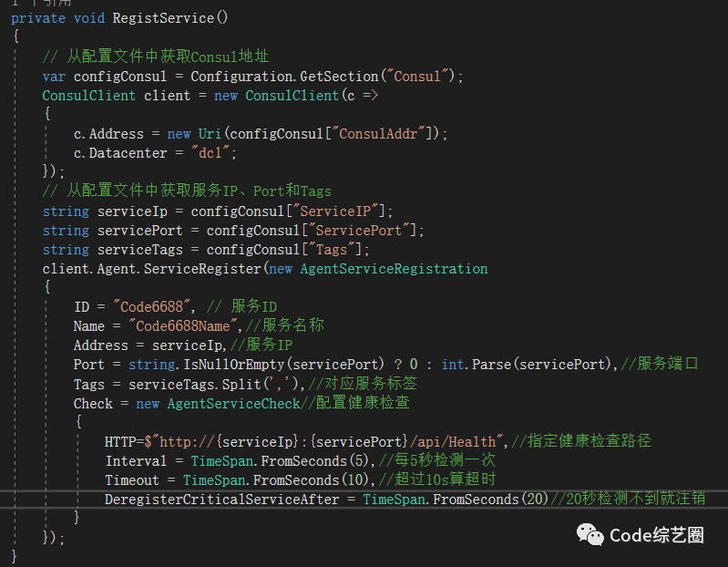728x567 pixels.
Task: Click the serviceTags variable declaration
Action: (x=138, y=249)
